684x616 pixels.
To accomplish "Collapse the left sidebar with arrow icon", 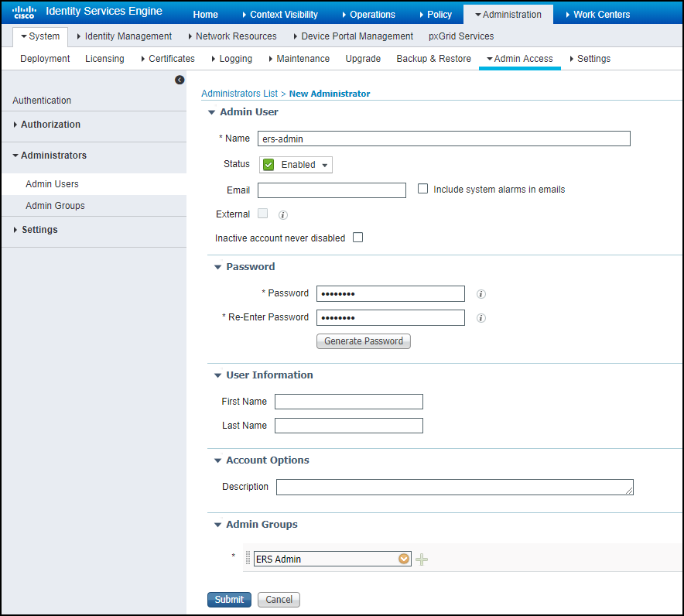I will 180,80.
